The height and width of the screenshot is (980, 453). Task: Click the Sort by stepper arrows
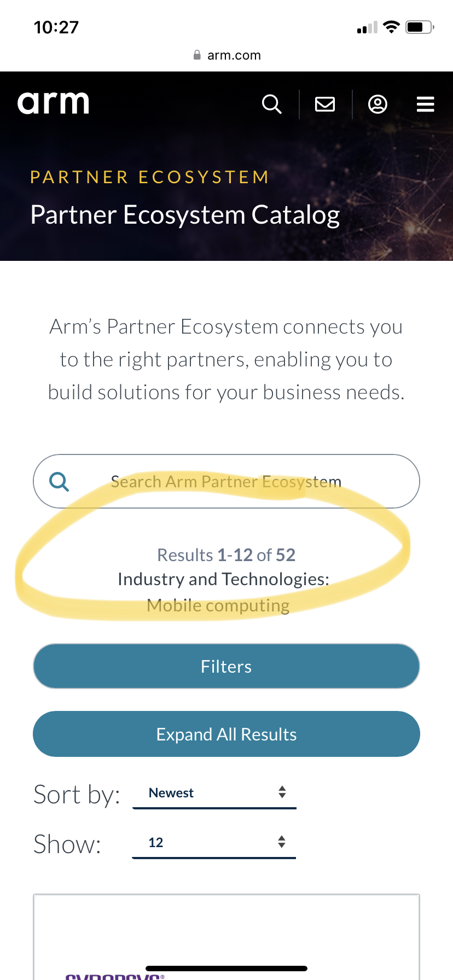282,792
